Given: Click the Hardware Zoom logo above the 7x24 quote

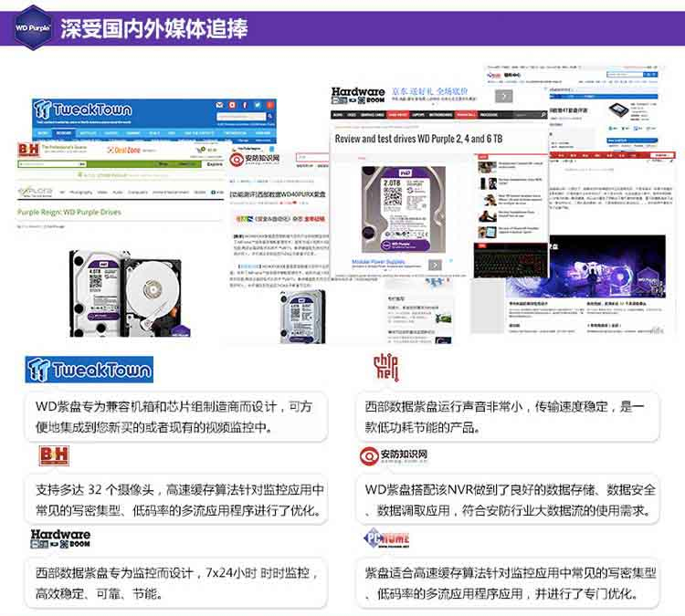Looking at the screenshot, I should pyautogui.click(x=60, y=538).
